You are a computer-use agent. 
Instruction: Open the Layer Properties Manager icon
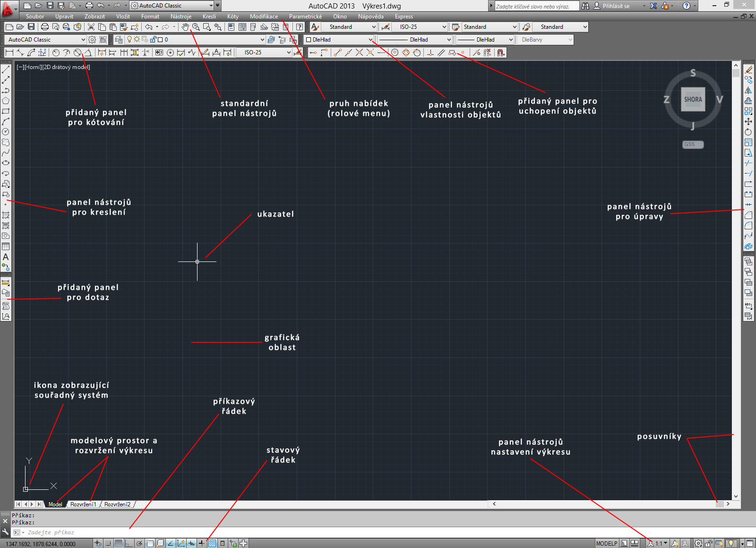[119, 40]
